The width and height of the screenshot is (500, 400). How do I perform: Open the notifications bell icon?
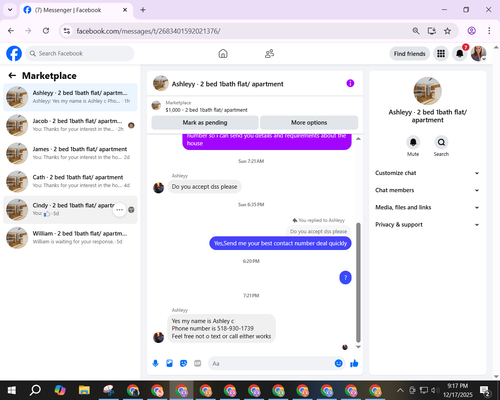tap(460, 53)
